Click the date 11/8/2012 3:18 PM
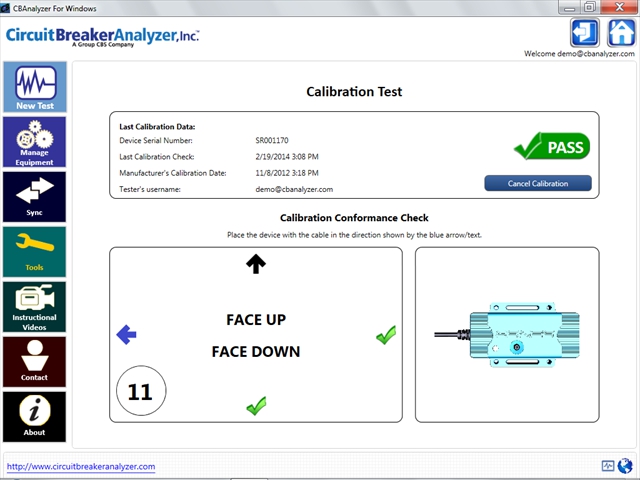Image resolution: width=640 pixels, height=480 pixels. (x=287, y=173)
